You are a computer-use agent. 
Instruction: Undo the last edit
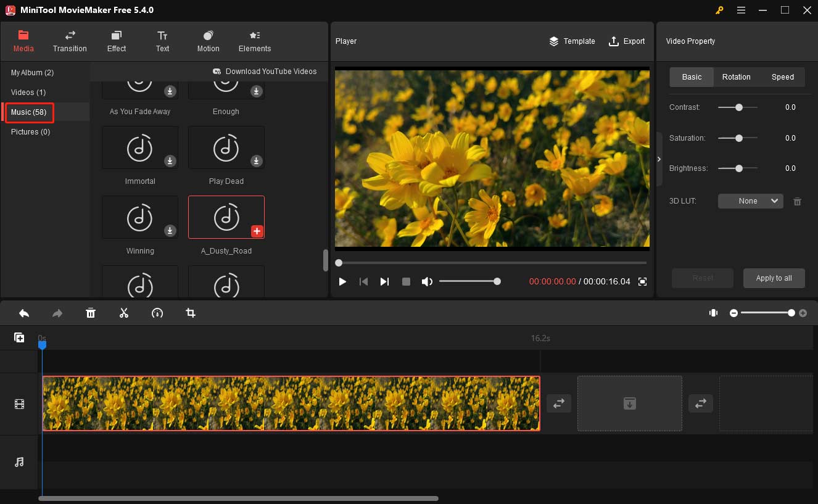23,313
